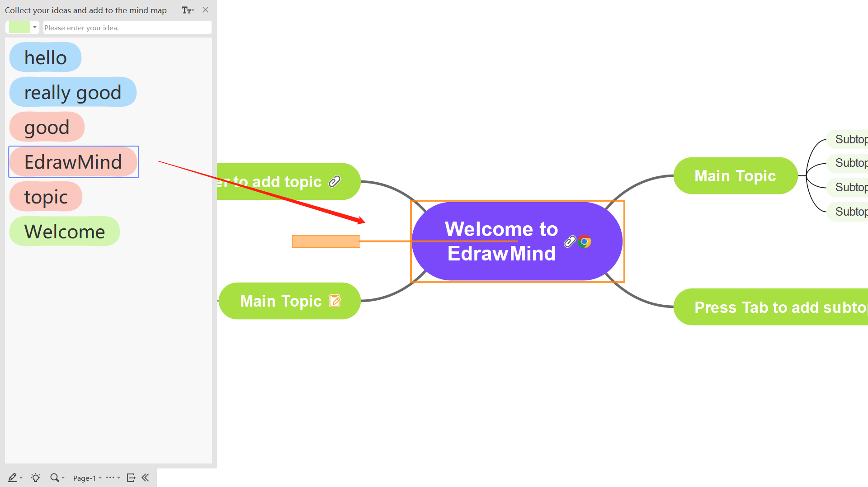The width and height of the screenshot is (868, 487).
Task: Collapse the toolbar with double chevron
Action: (x=145, y=478)
